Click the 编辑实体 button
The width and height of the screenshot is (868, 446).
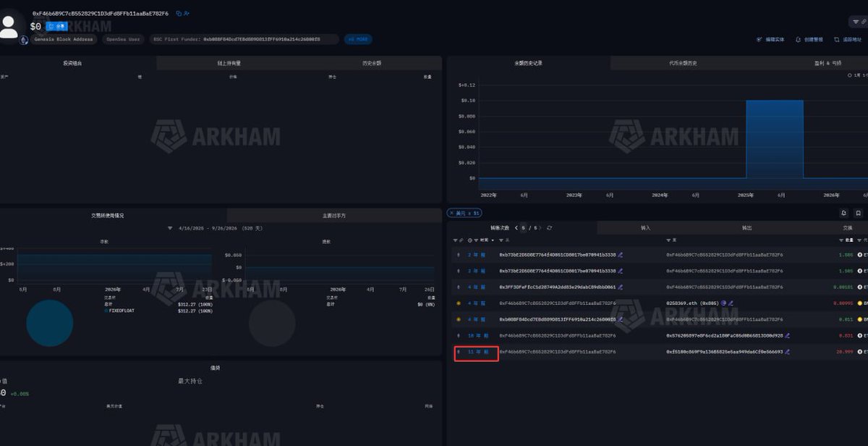tap(770, 40)
